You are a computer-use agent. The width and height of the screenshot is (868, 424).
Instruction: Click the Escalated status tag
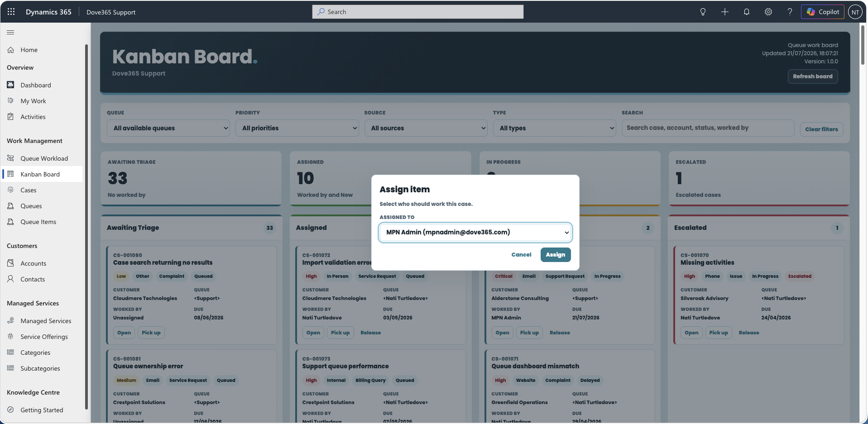click(800, 276)
